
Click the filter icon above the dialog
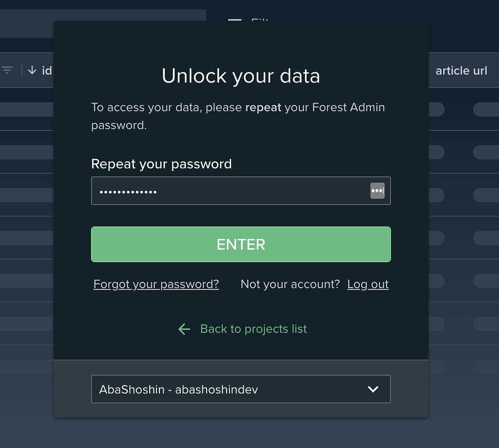point(235,20)
